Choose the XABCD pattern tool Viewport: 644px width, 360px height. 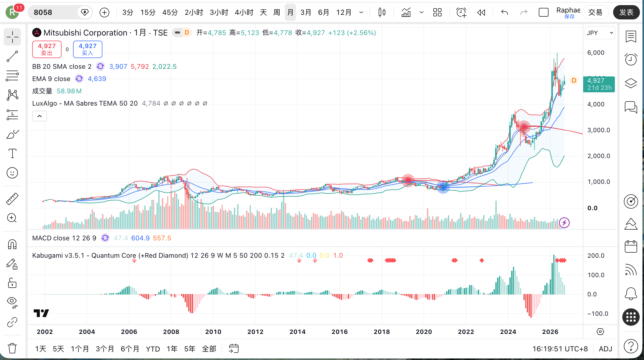click(x=12, y=95)
